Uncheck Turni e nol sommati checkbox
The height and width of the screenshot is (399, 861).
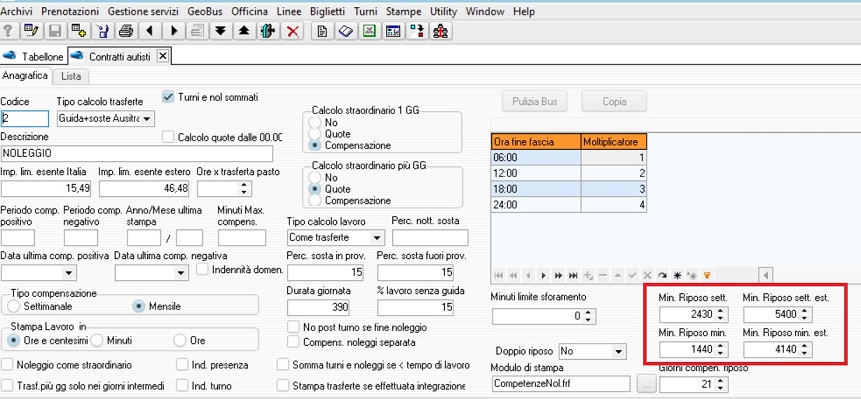tap(169, 97)
